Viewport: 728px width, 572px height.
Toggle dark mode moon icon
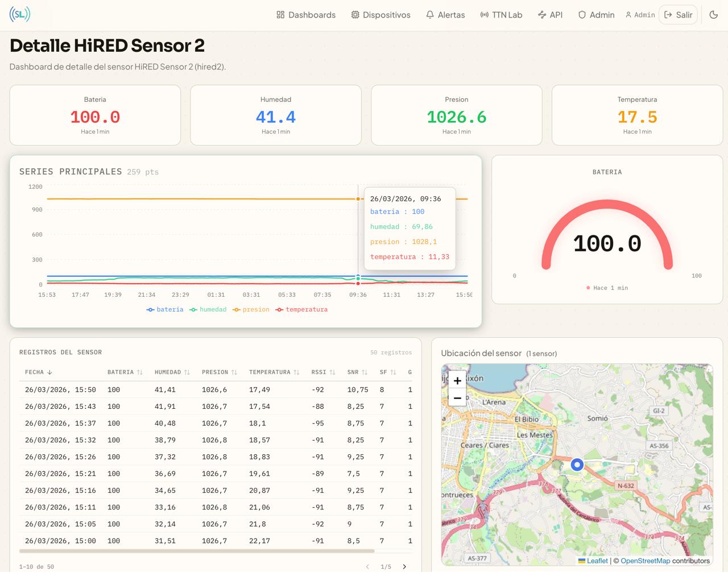pos(713,15)
